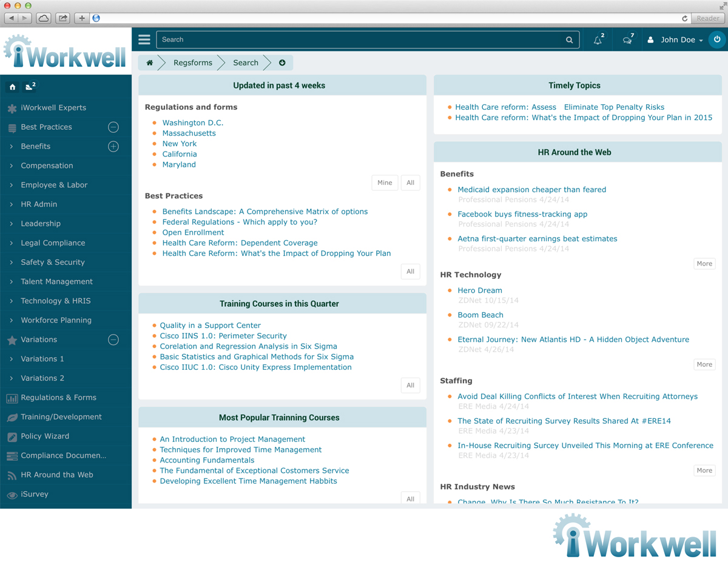
Task: Expand the Compensation sidebar item
Action: click(x=47, y=166)
